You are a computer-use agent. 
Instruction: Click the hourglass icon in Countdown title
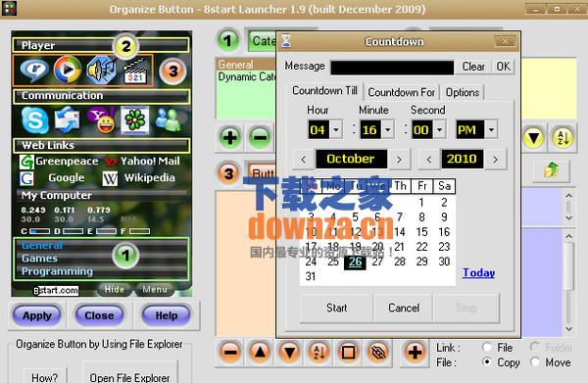(x=286, y=41)
